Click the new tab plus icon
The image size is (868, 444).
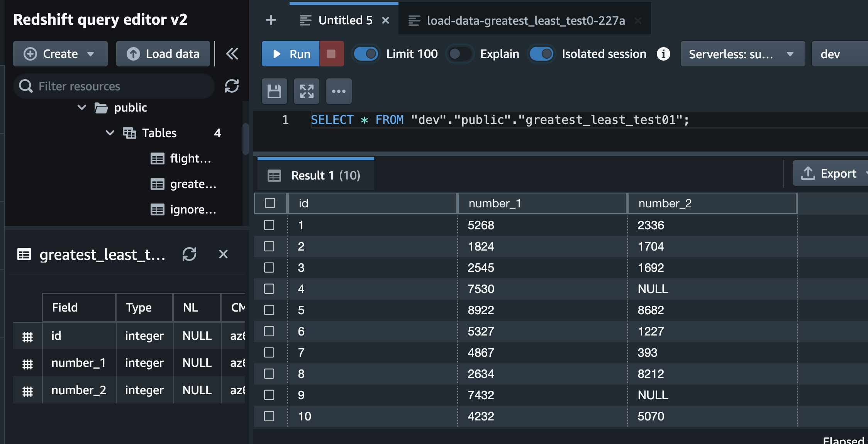271,20
